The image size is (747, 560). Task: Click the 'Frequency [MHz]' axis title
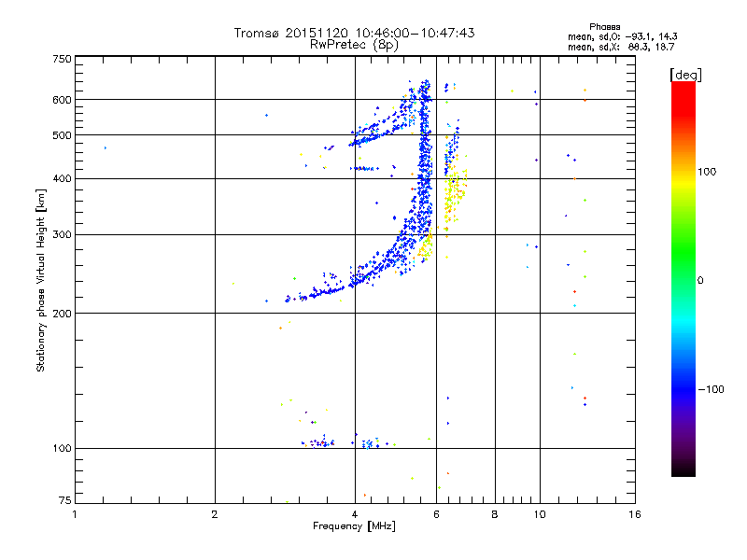[354, 526]
